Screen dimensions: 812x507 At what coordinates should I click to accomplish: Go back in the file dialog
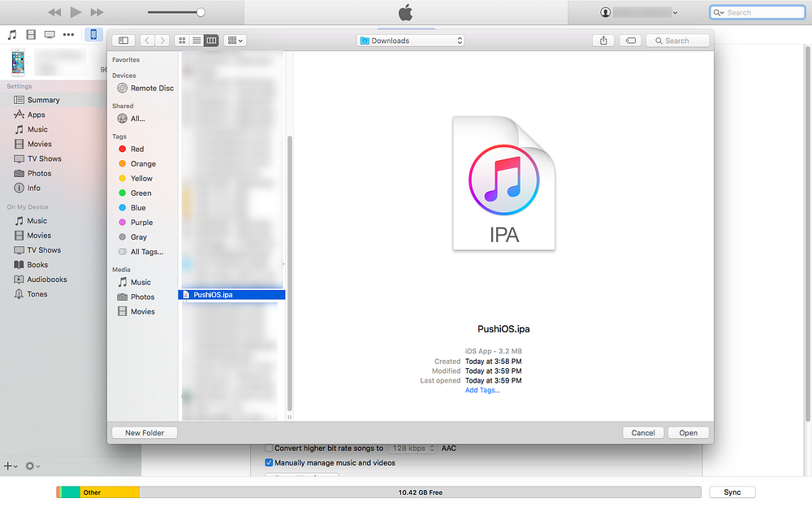(147, 41)
